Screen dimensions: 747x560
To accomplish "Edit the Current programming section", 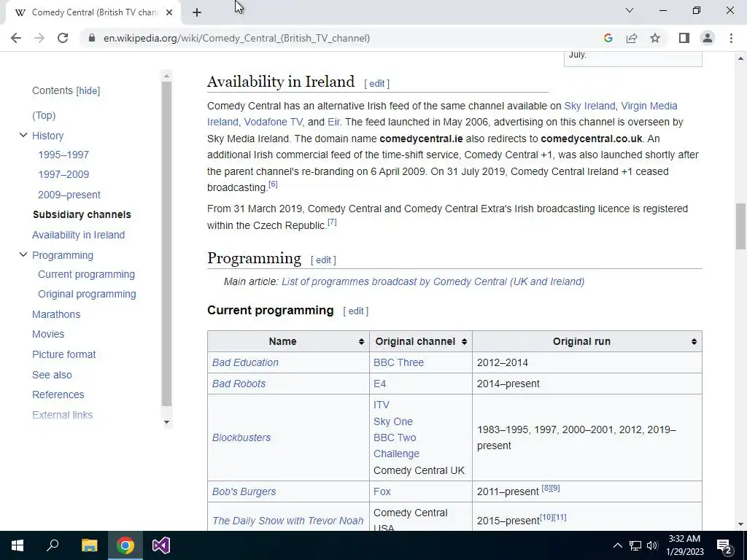I will (355, 311).
